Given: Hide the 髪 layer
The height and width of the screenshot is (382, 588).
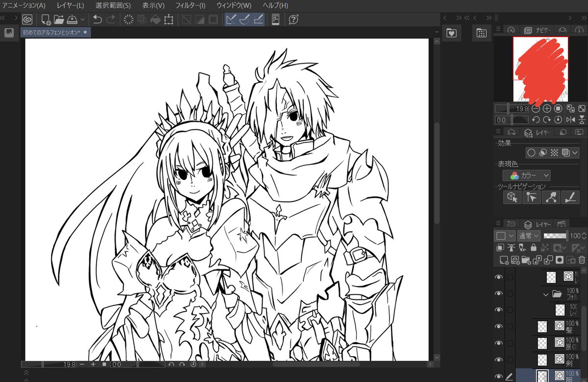Looking at the screenshot, I should point(499,327).
